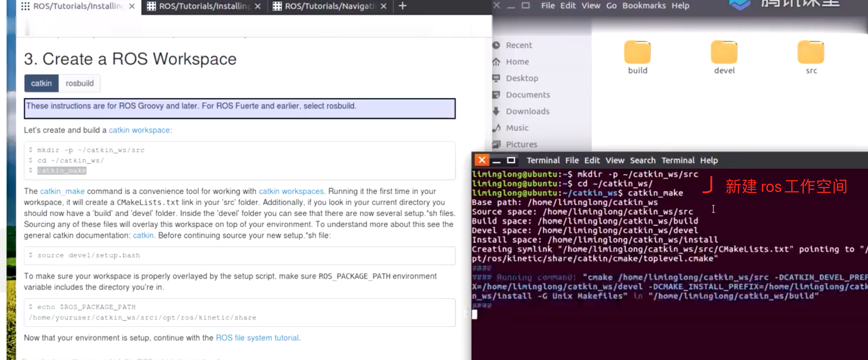868x360 pixels.
Task: Open the build folder icon
Action: point(637,53)
